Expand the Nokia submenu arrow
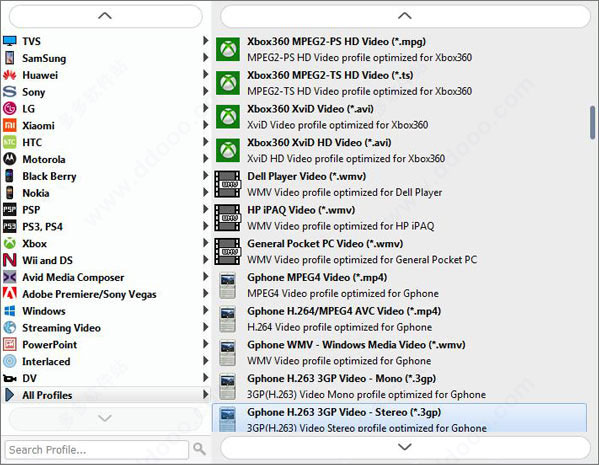Screen dimensions: 599x465 206,192
